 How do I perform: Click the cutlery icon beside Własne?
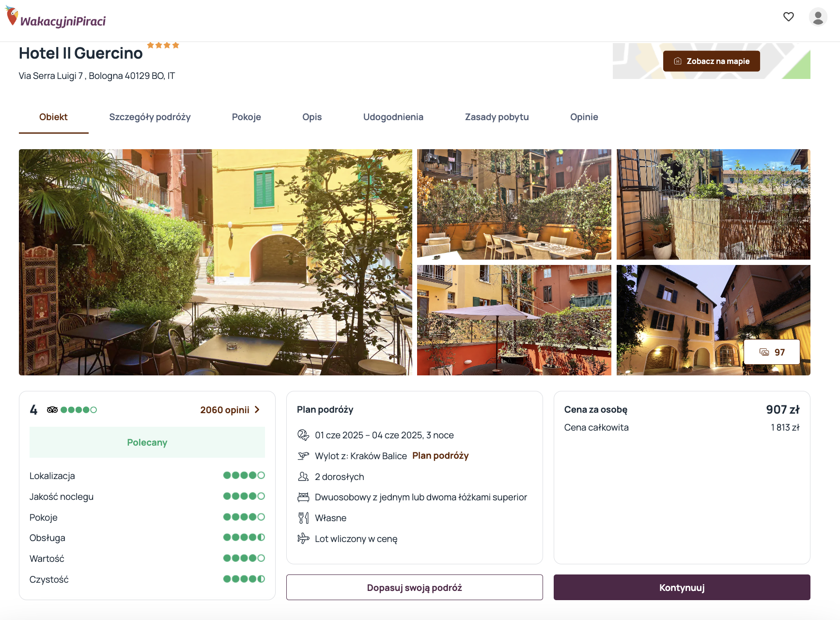[x=303, y=518]
